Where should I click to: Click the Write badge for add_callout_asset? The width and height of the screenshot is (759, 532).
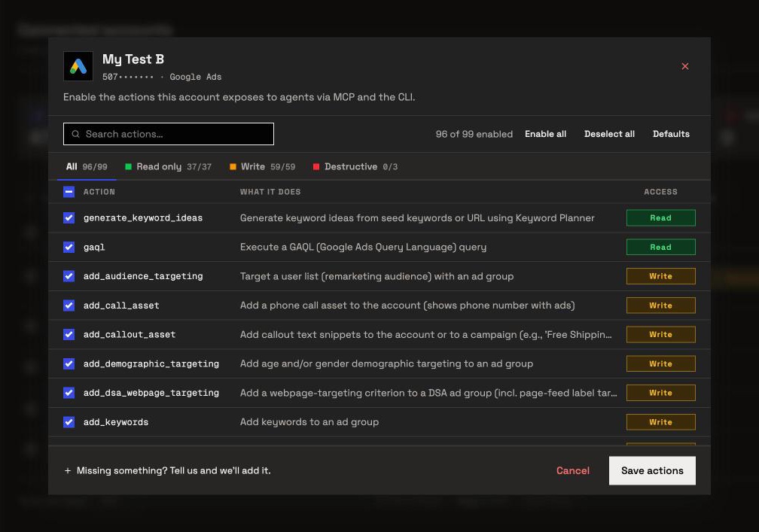pyautogui.click(x=661, y=335)
